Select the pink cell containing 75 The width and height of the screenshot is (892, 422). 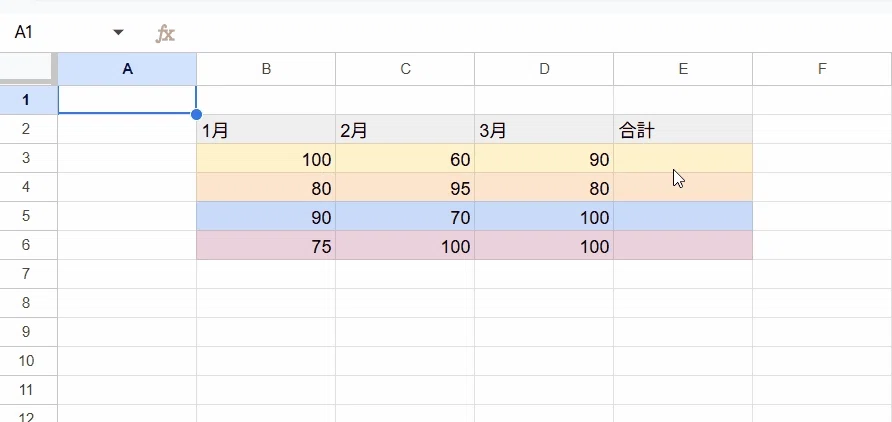[x=266, y=245]
